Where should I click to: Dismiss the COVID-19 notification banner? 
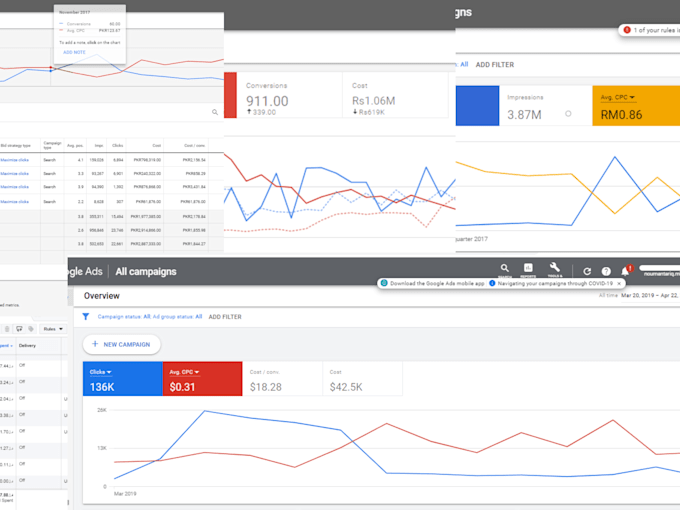[x=619, y=283]
